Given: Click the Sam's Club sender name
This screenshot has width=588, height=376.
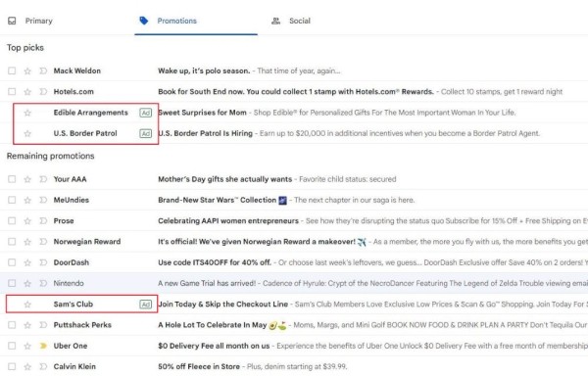Looking at the screenshot, I should pyautogui.click(x=73, y=305).
